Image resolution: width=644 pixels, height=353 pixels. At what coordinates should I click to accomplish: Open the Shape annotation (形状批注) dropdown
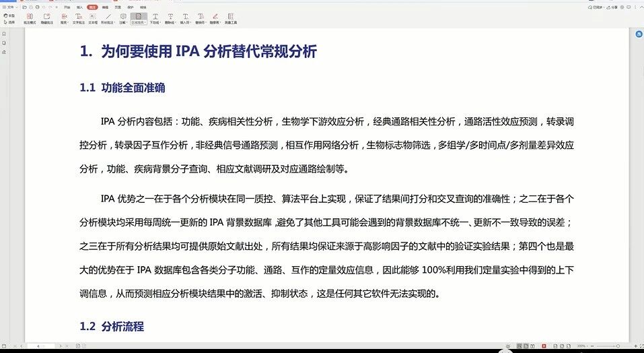pyautogui.click(x=108, y=19)
